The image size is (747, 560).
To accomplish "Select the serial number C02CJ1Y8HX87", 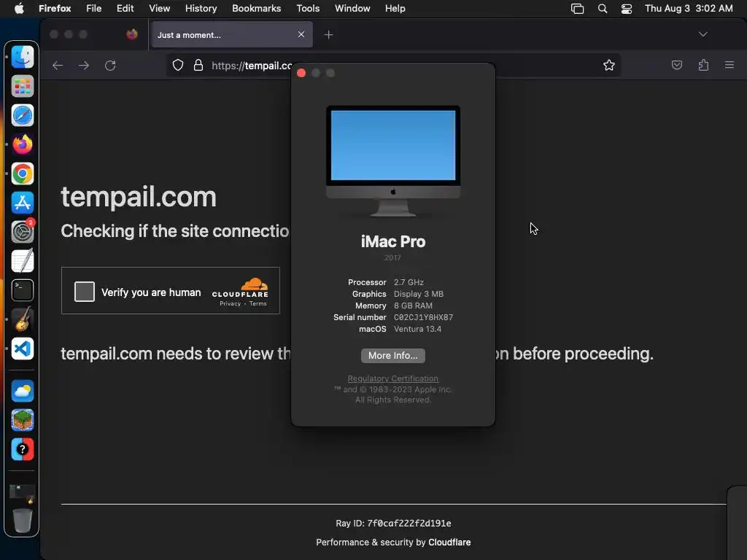I will [424, 317].
